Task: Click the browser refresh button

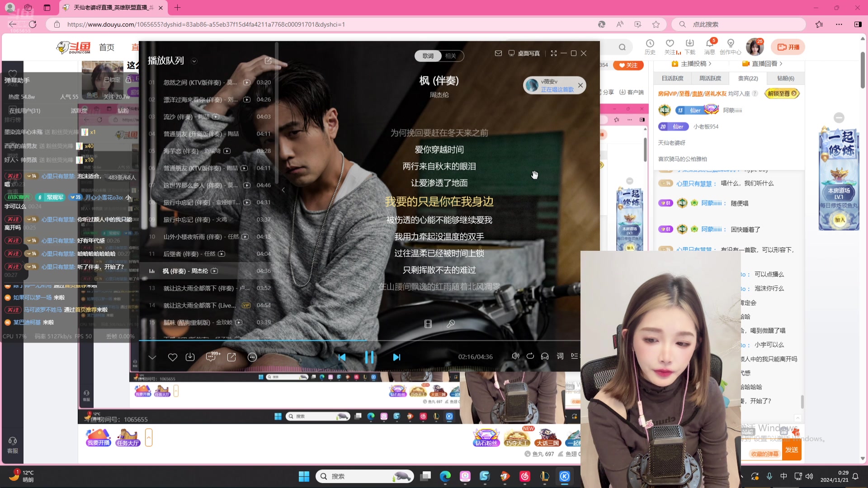Action: (x=32, y=24)
